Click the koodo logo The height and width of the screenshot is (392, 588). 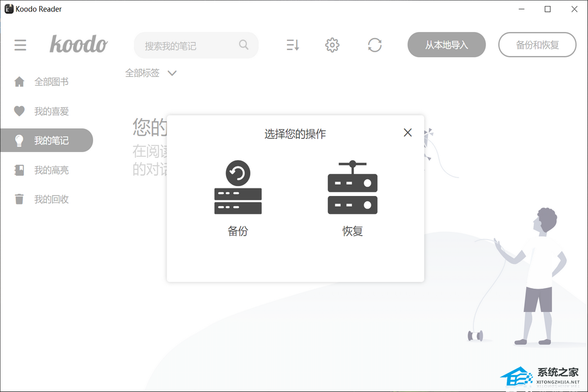point(79,44)
